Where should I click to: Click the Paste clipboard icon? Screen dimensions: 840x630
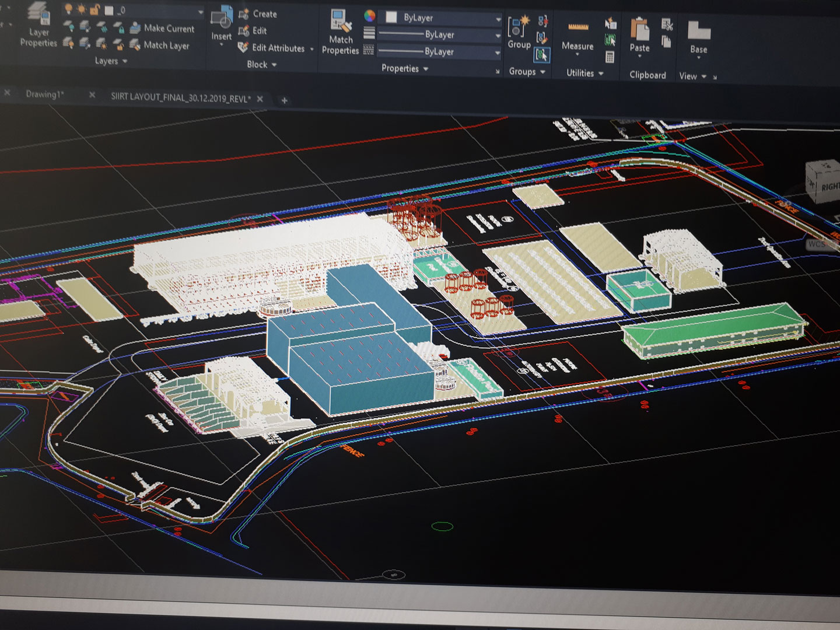coord(639,29)
